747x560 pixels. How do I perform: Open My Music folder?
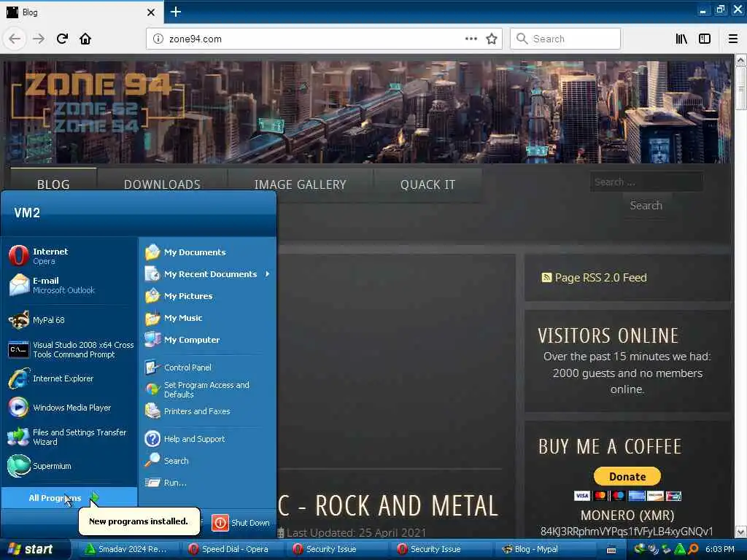pyautogui.click(x=207, y=318)
